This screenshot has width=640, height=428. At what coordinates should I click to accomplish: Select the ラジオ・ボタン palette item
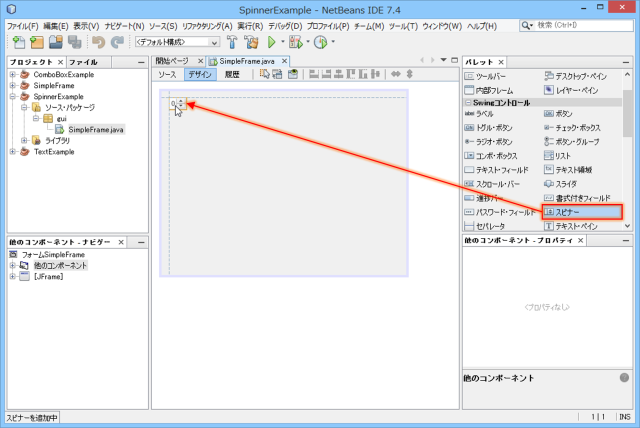tap(489, 142)
